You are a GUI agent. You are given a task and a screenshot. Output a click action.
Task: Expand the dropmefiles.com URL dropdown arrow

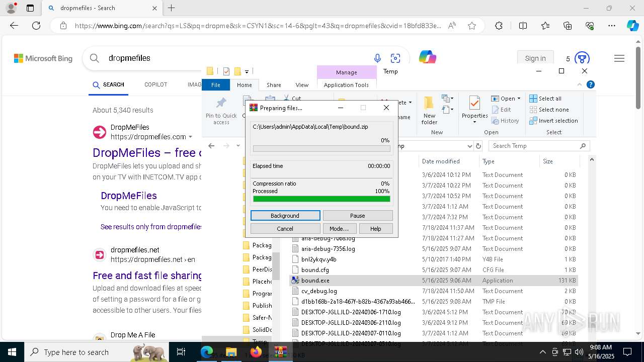click(x=190, y=137)
